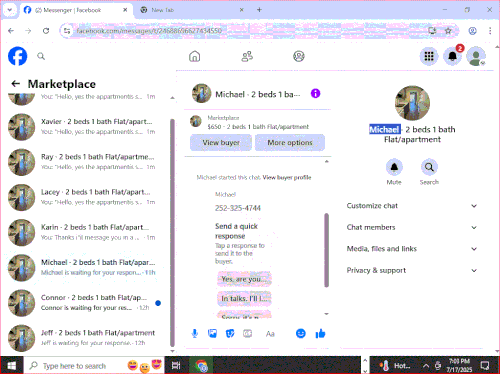
Task: Open the notifications bell icon
Action: (452, 56)
